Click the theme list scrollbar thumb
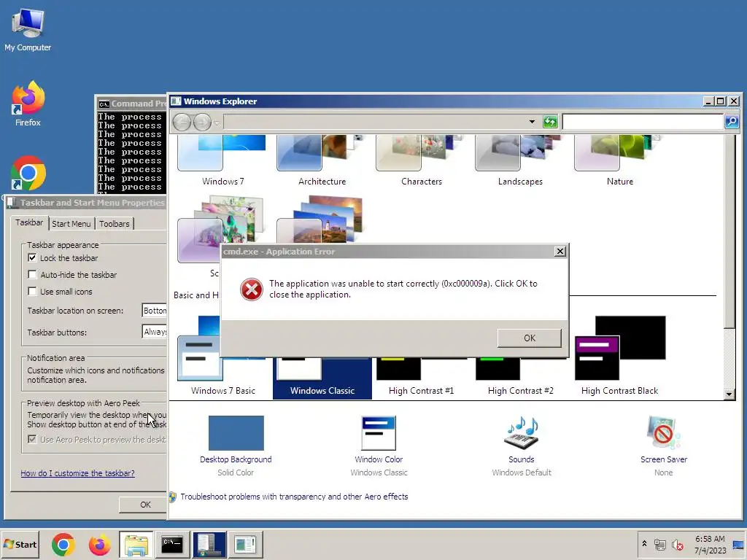Viewport: 747px width, 560px height. point(729,231)
